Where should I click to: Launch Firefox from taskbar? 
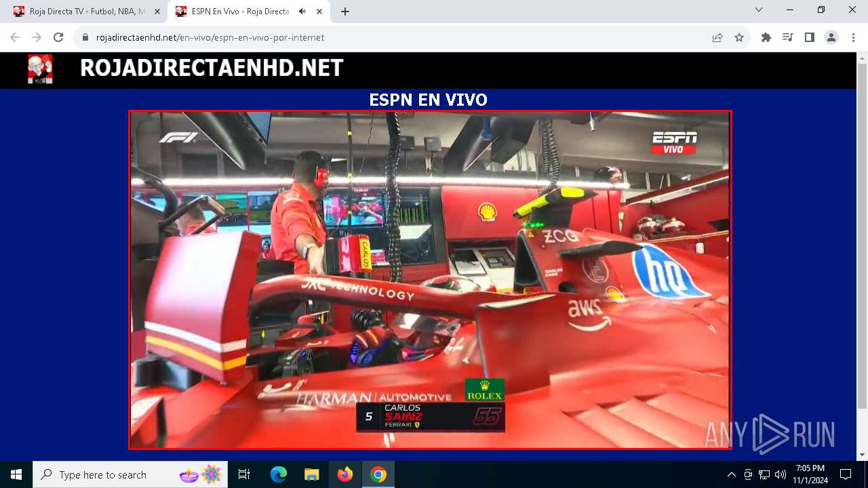[345, 474]
